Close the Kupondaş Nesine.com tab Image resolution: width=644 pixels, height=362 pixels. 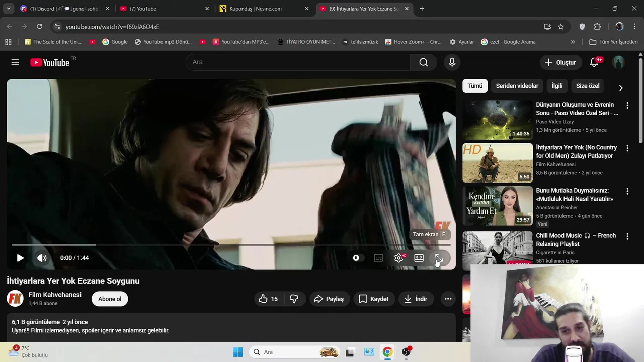[x=307, y=9]
